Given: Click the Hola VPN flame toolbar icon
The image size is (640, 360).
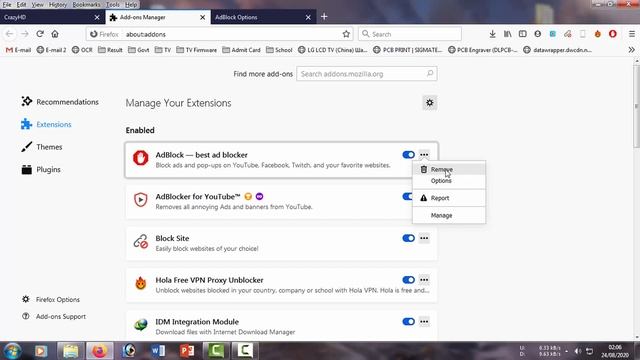Looking at the screenshot, I should point(598,34).
